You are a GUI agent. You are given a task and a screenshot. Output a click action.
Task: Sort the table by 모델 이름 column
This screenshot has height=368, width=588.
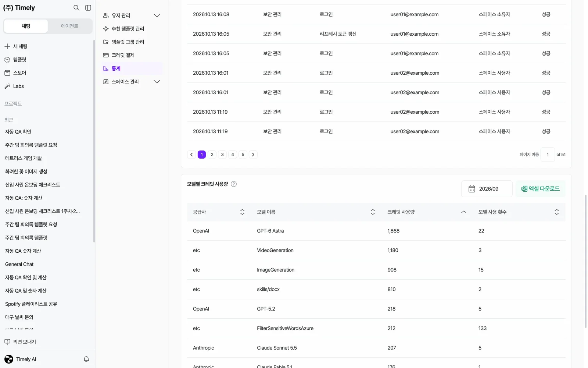373,212
